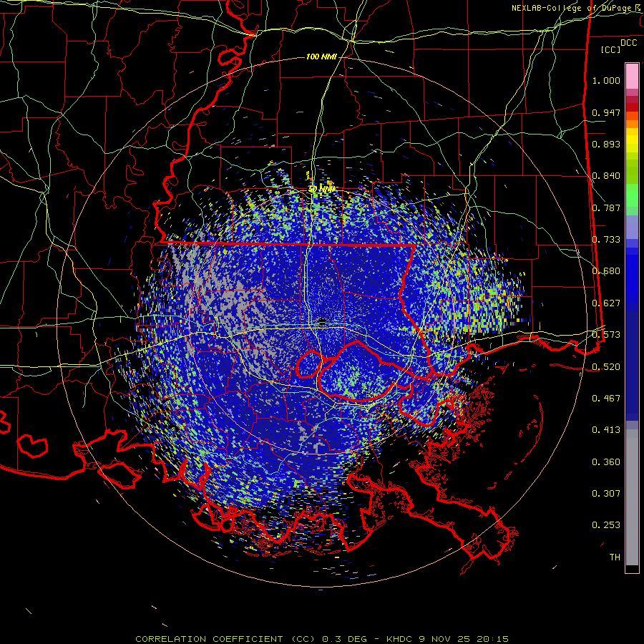
Task: Click the 0.413 legend value
Action: (x=606, y=430)
